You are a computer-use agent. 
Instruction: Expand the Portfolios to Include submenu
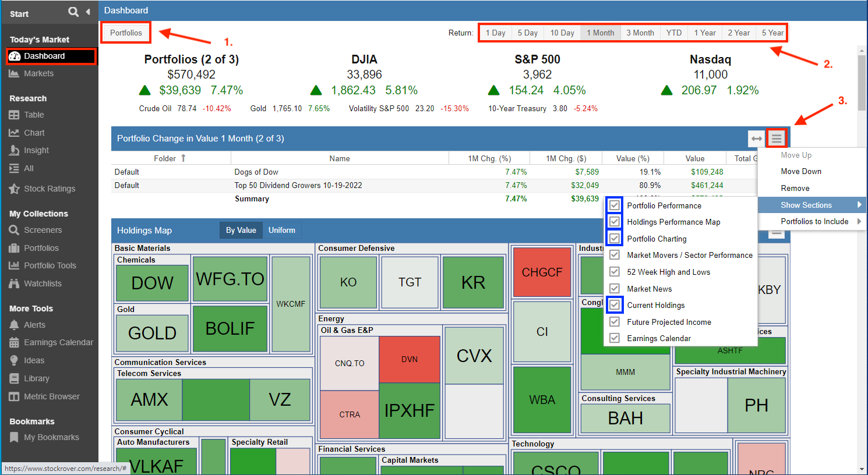(x=812, y=221)
